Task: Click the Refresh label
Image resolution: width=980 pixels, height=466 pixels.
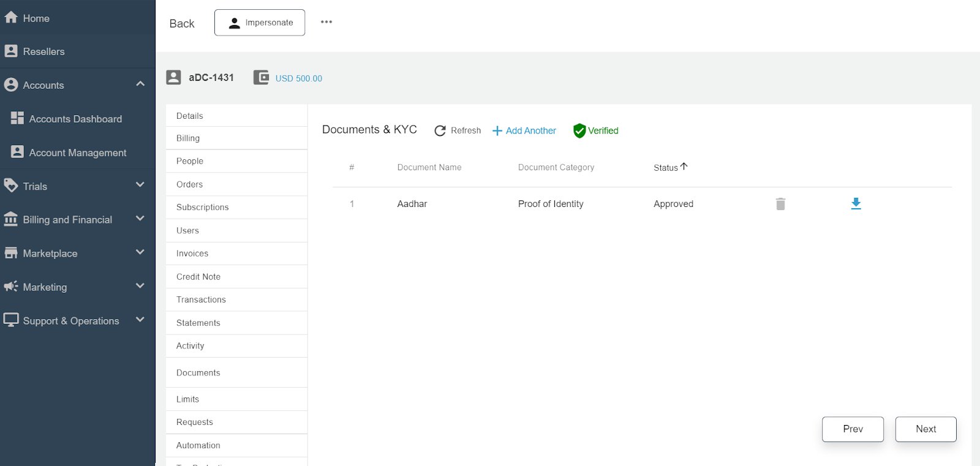Action: pos(466,130)
